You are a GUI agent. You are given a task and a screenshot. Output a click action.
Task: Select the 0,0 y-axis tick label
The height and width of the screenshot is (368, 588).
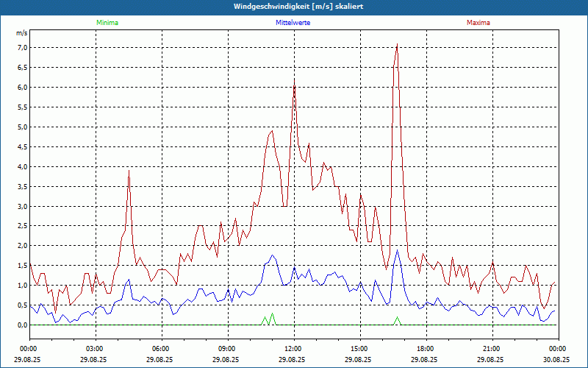[21, 325]
